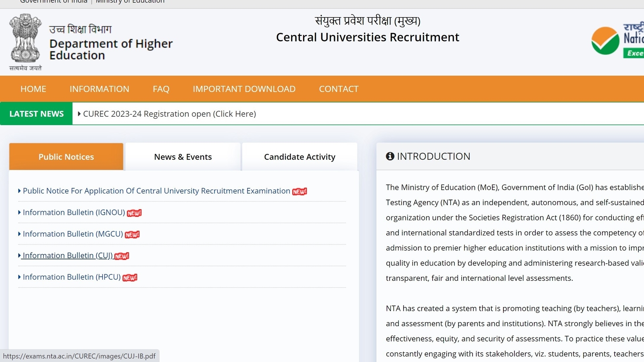Image resolution: width=644 pixels, height=362 pixels.
Task: Open the CONTACT menu item
Action: [x=339, y=89]
